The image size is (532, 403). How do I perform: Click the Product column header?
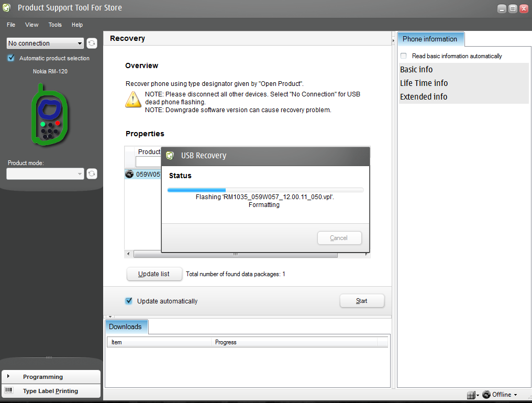point(148,152)
